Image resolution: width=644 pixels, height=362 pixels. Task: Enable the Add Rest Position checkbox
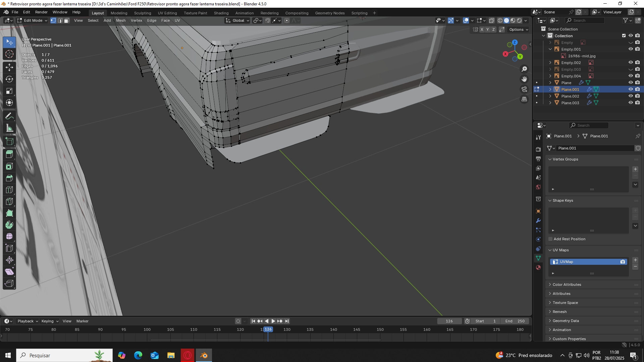[x=550, y=239]
